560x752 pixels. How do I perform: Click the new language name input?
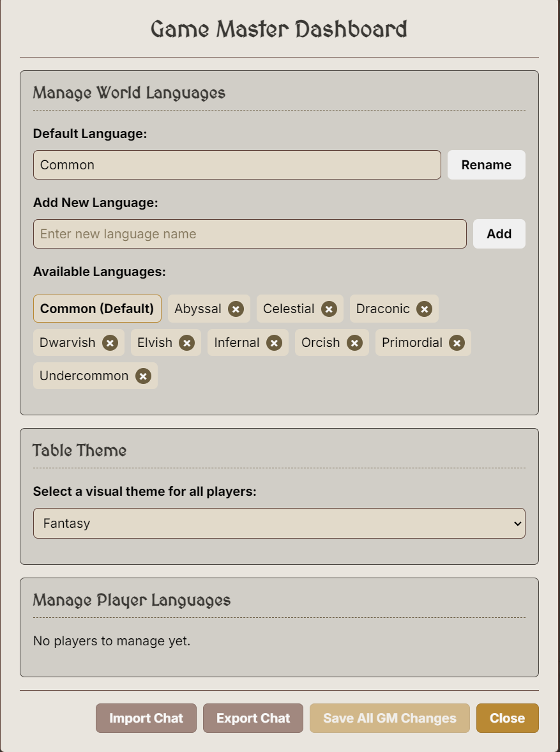250,234
